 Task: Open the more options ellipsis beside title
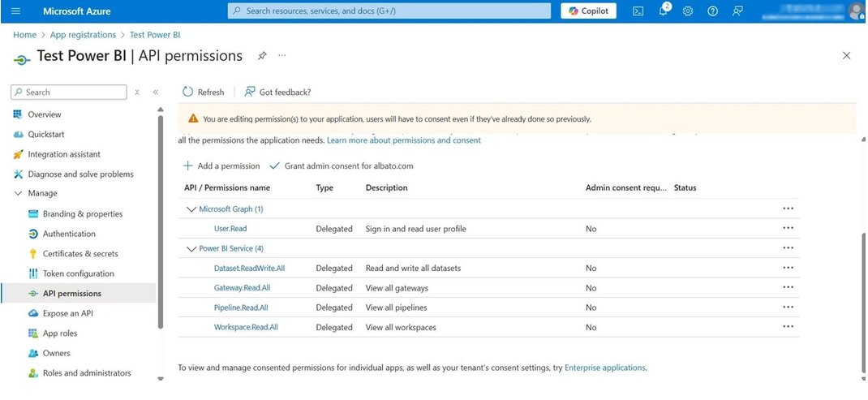point(282,56)
